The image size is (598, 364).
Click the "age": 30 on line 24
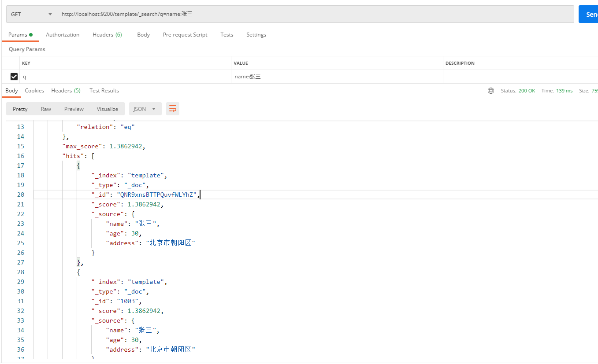[122, 233]
